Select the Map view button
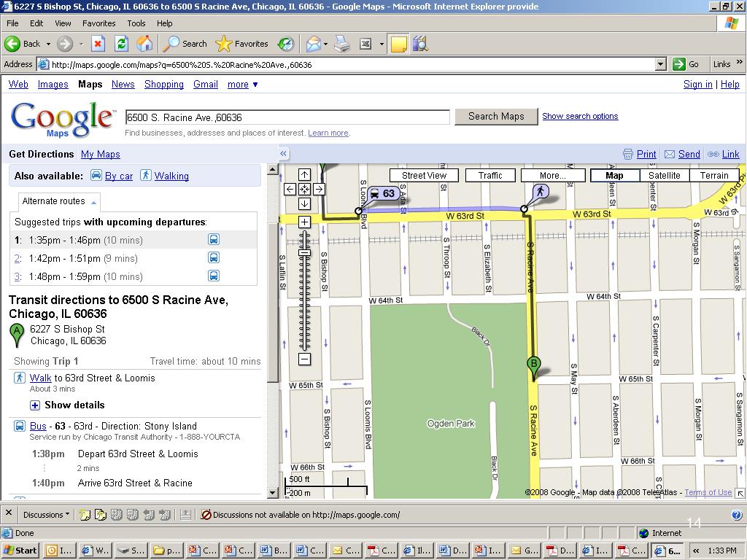Screen dimensions: 747x560 [614, 175]
